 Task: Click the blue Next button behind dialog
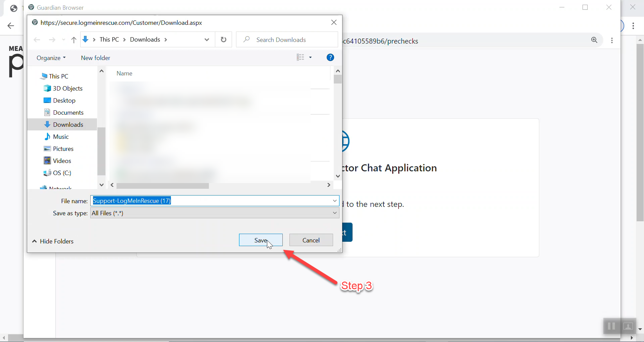(x=347, y=232)
